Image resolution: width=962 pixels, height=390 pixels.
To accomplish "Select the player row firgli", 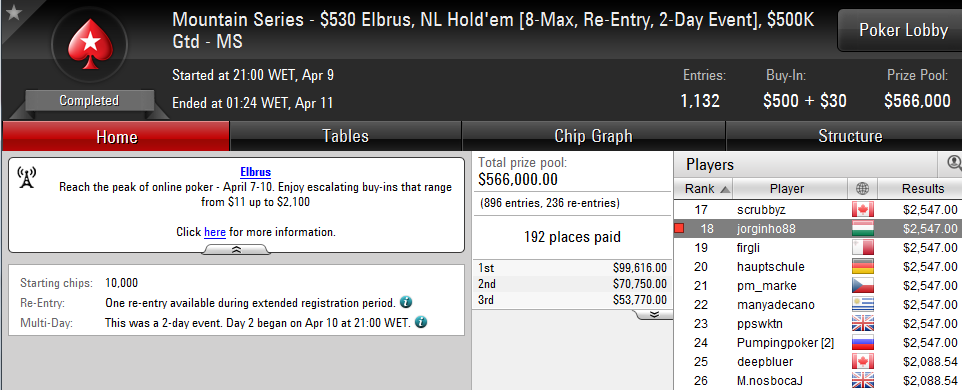I will pyautogui.click(x=818, y=248).
